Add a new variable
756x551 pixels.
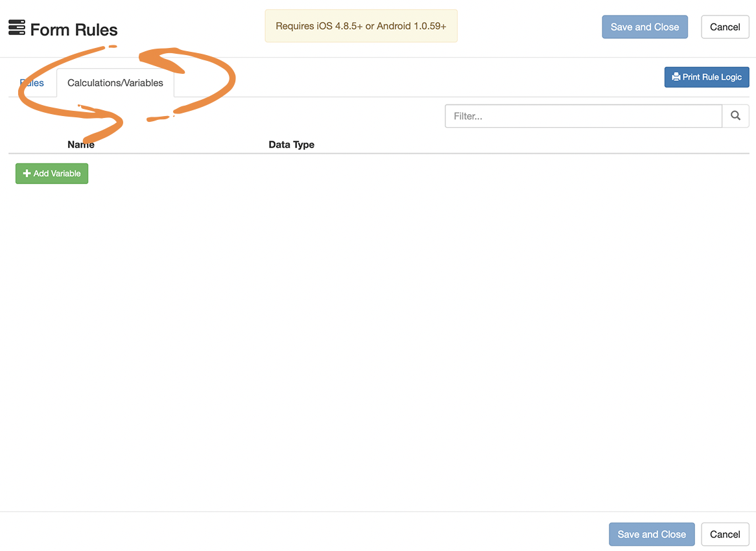pyautogui.click(x=51, y=173)
